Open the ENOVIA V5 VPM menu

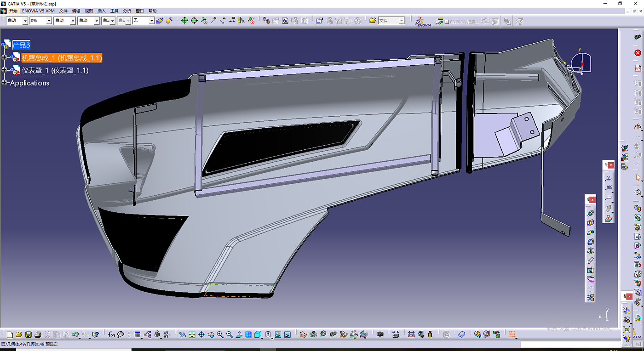[38, 11]
